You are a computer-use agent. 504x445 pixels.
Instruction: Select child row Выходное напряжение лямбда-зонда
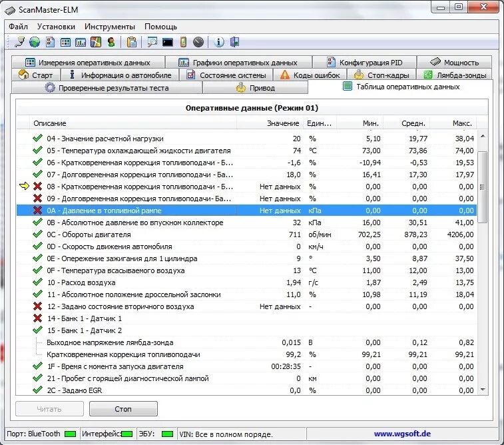click(246, 342)
